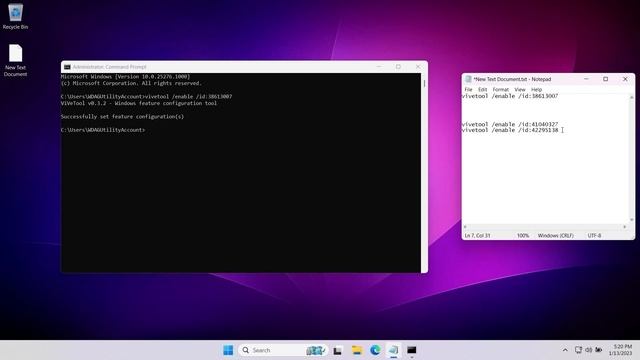640x360 pixels.
Task: Close the Notepad window
Action: pyautogui.click(x=625, y=79)
